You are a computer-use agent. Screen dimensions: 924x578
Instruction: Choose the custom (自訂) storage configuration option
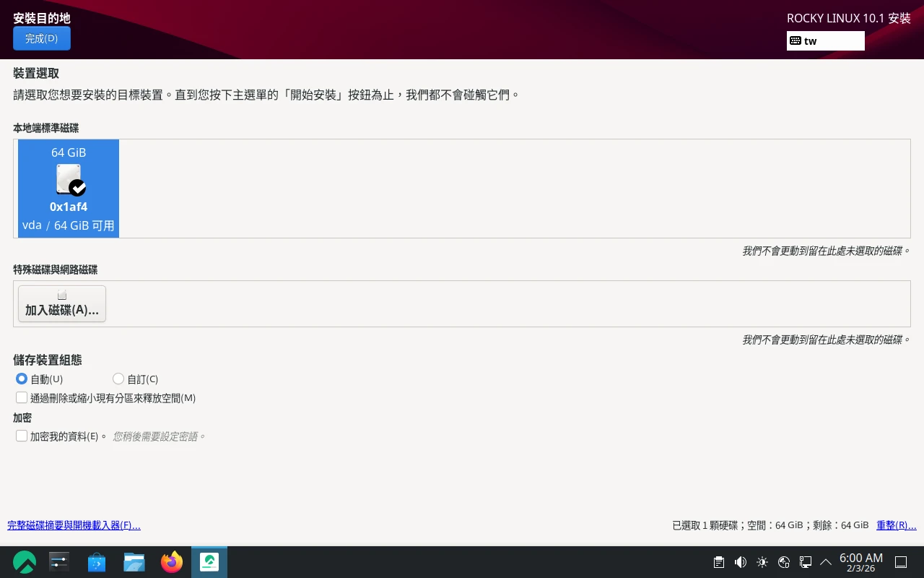(x=118, y=379)
